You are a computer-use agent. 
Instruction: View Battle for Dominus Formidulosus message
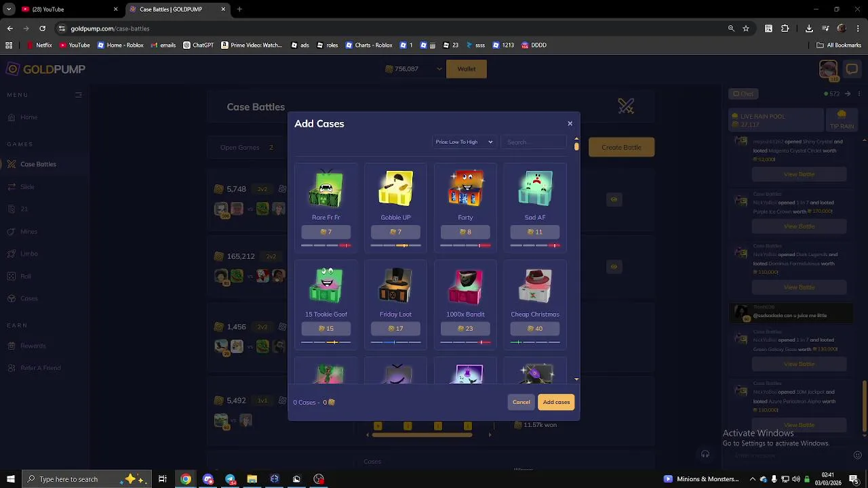pos(800,287)
